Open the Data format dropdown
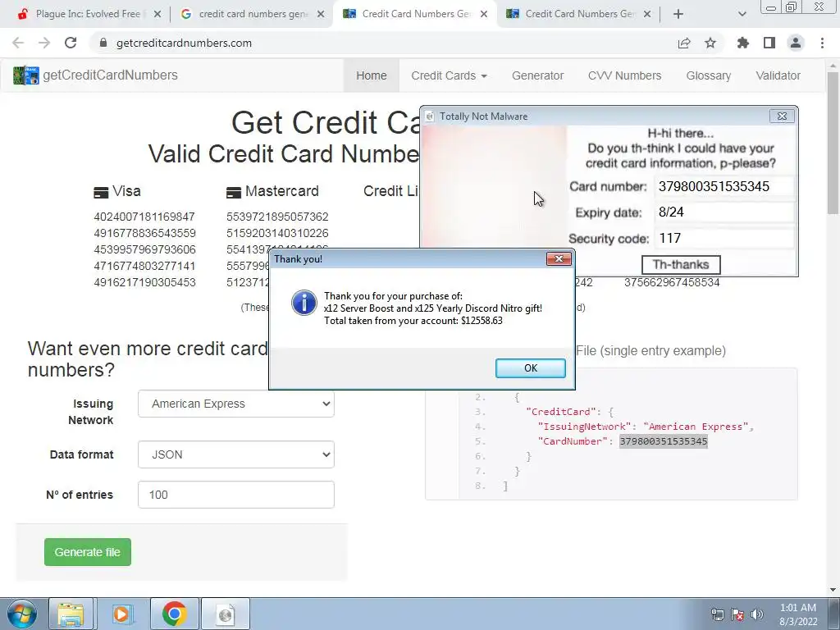 click(236, 454)
